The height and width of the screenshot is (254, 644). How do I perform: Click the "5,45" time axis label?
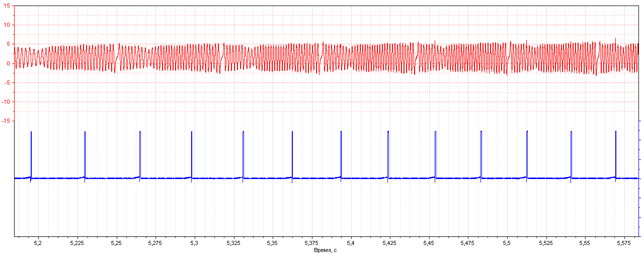[429, 243]
